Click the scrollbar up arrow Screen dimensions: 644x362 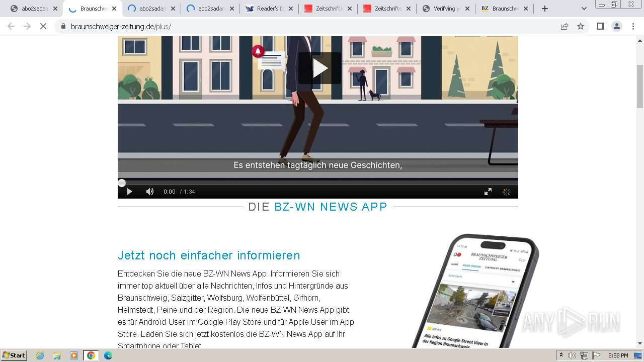click(x=640, y=40)
